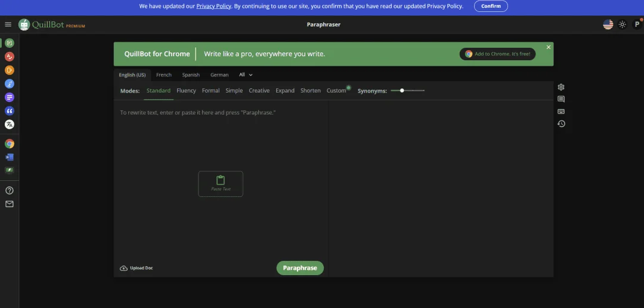
Task: Open QuillBot for Chrome sidebar icon
Action: pyautogui.click(x=10, y=143)
